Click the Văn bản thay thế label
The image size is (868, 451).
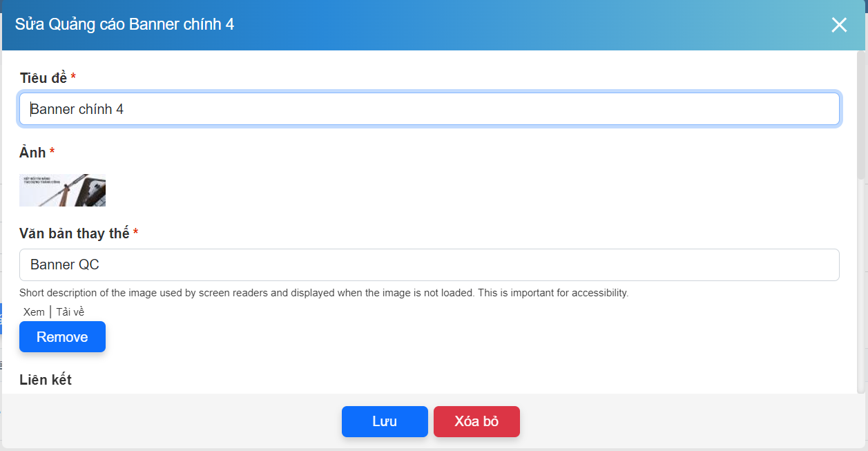point(74,233)
